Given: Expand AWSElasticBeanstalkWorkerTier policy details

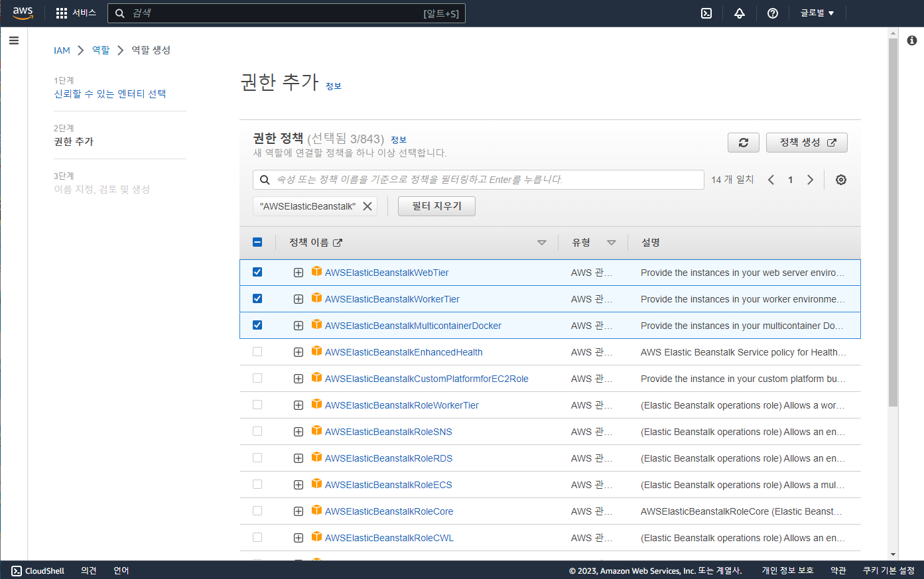Looking at the screenshot, I should [298, 299].
